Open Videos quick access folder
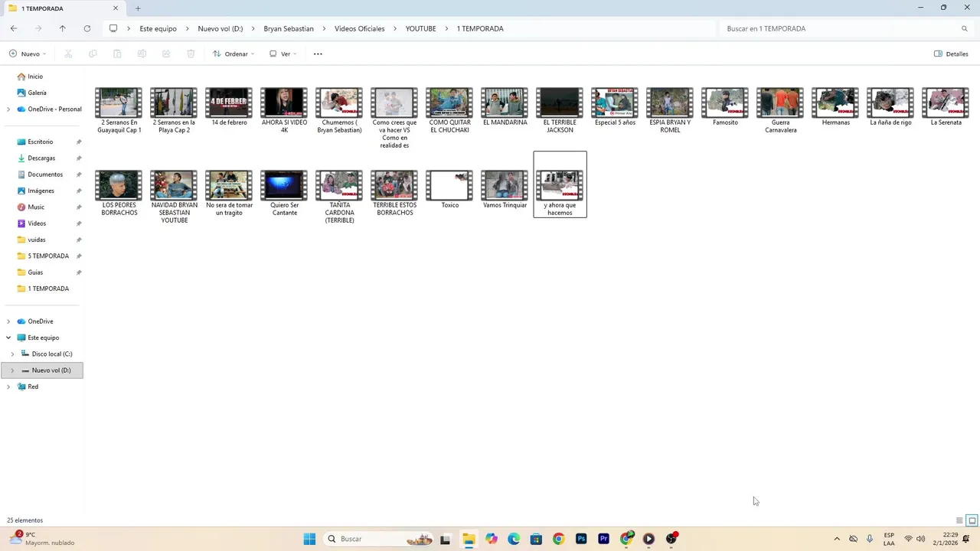 click(x=37, y=223)
